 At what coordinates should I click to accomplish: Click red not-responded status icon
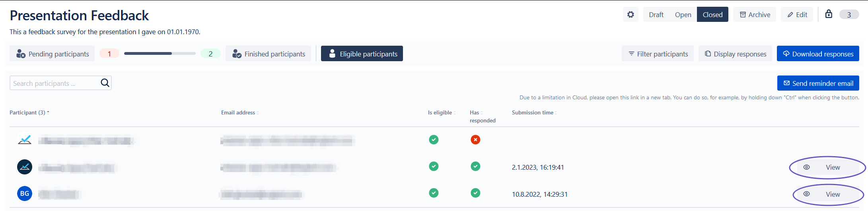click(475, 139)
